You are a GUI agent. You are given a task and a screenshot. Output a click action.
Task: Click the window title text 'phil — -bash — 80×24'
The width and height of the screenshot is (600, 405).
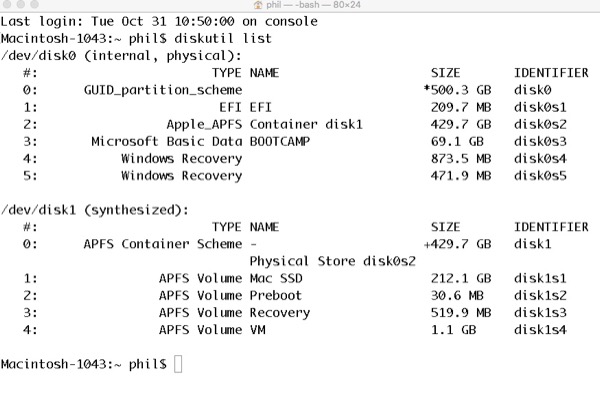(306, 6)
